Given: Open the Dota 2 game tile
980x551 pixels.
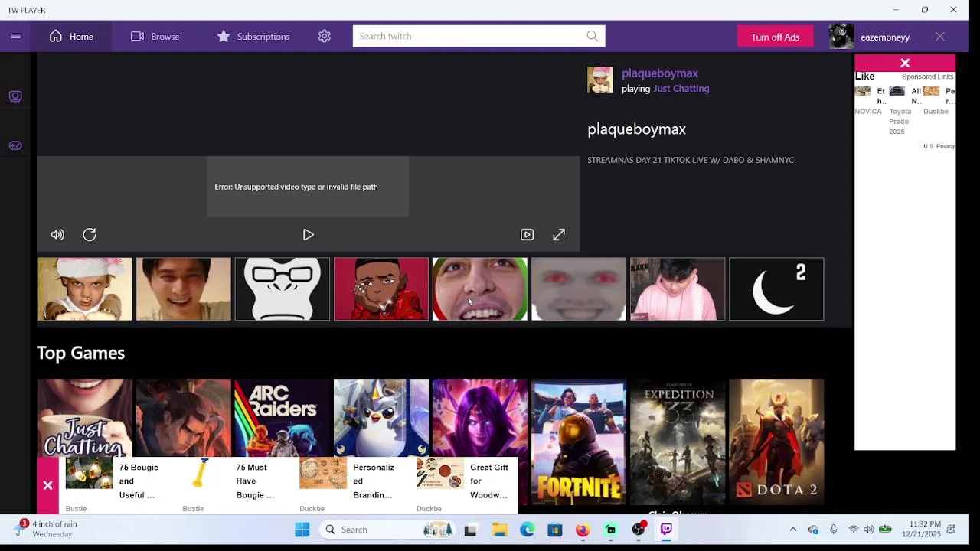Looking at the screenshot, I should 776,442.
